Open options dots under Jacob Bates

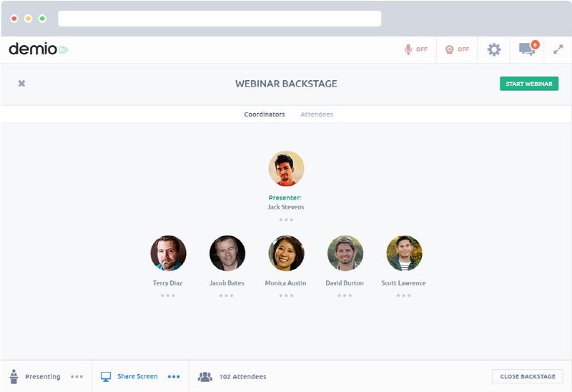point(226,295)
